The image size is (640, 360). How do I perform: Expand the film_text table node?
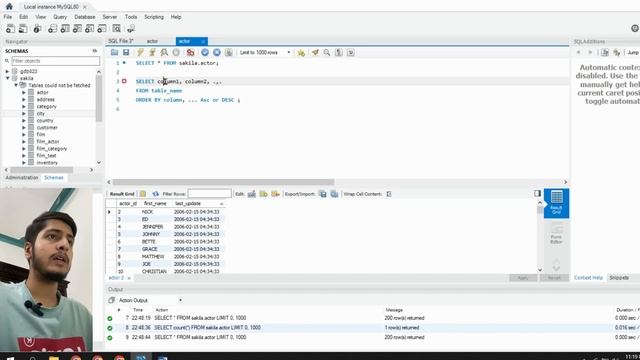pos(24,156)
